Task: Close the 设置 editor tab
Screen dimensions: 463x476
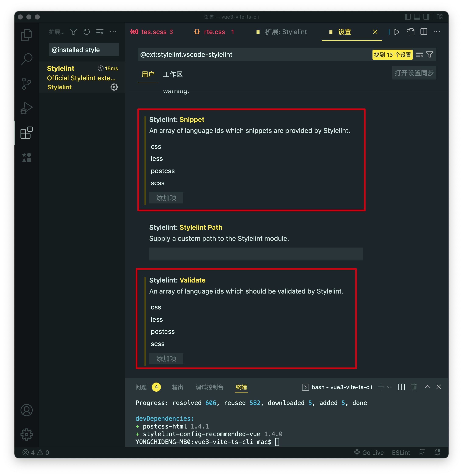Action: point(375,32)
